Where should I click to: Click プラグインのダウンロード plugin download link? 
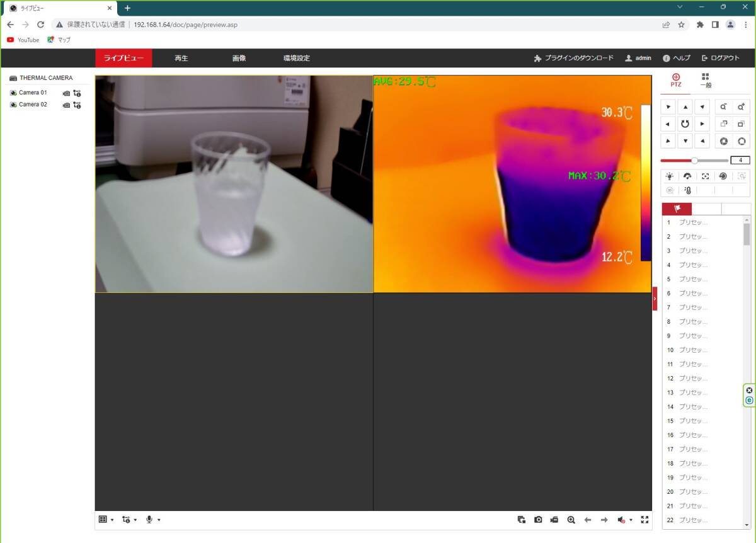(x=573, y=58)
